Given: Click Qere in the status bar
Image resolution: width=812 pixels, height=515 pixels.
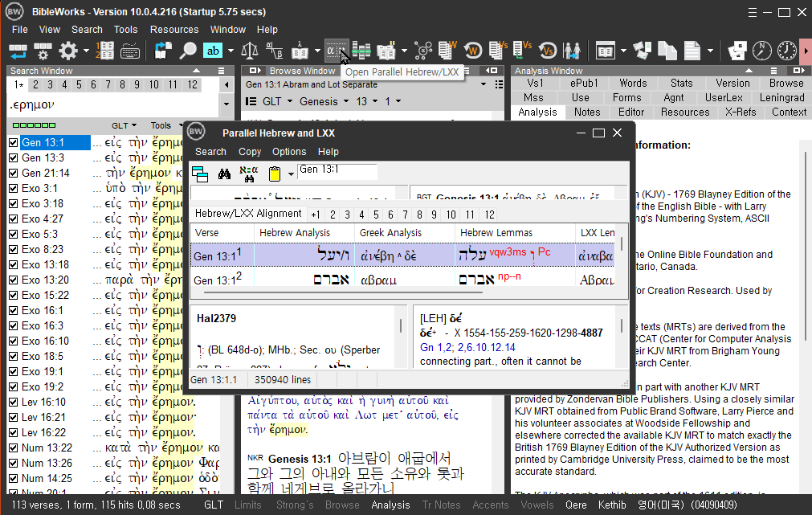Looking at the screenshot, I should click(x=576, y=505).
